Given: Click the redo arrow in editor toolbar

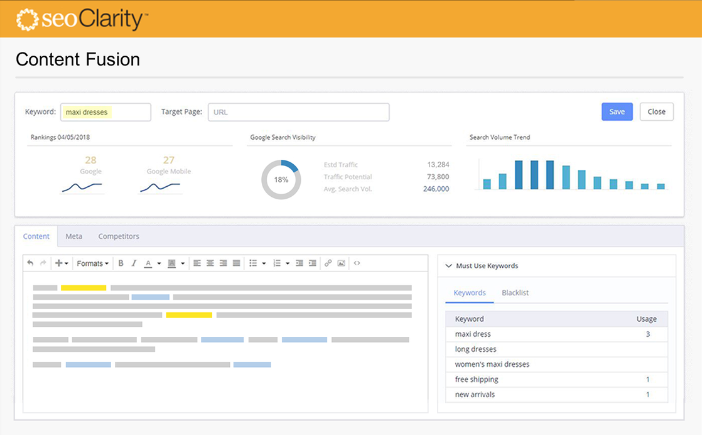Looking at the screenshot, I should (42, 263).
